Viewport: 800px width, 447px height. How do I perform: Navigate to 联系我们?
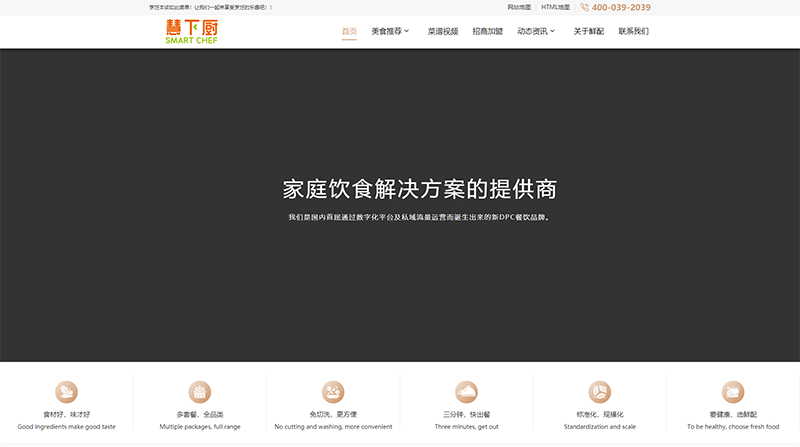pos(633,31)
